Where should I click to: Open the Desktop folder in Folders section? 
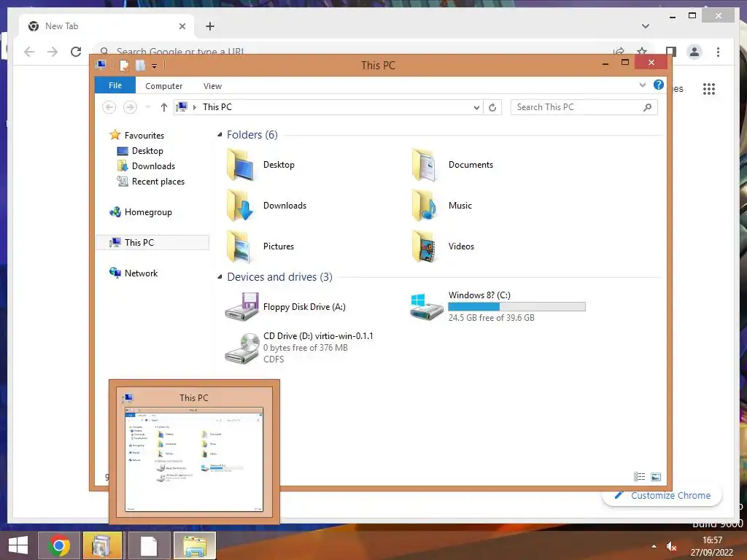pos(261,165)
